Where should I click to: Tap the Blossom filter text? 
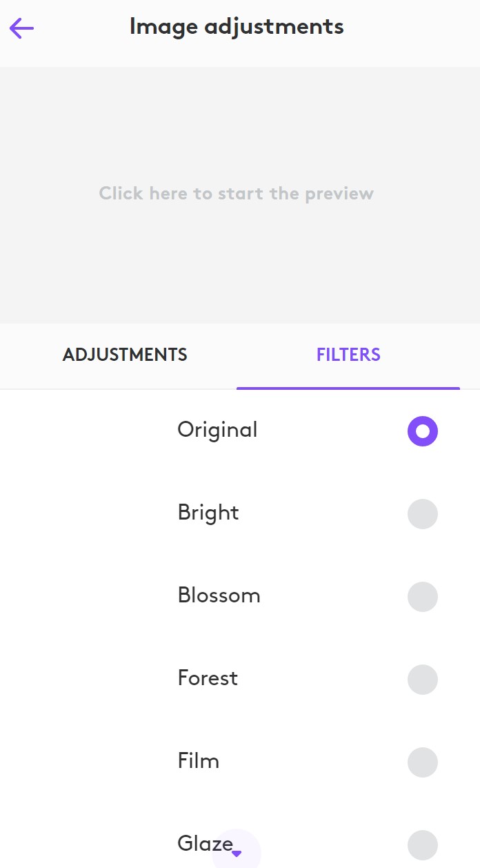[219, 595]
